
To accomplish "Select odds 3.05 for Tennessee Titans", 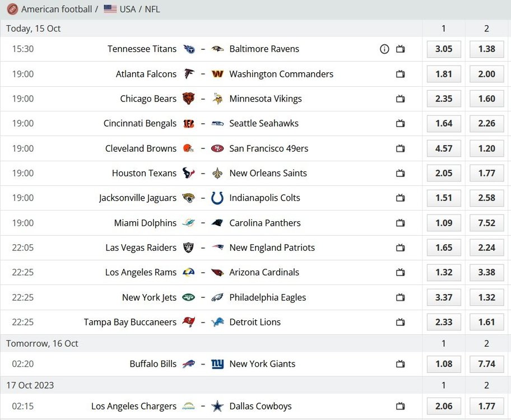I will 444,49.
